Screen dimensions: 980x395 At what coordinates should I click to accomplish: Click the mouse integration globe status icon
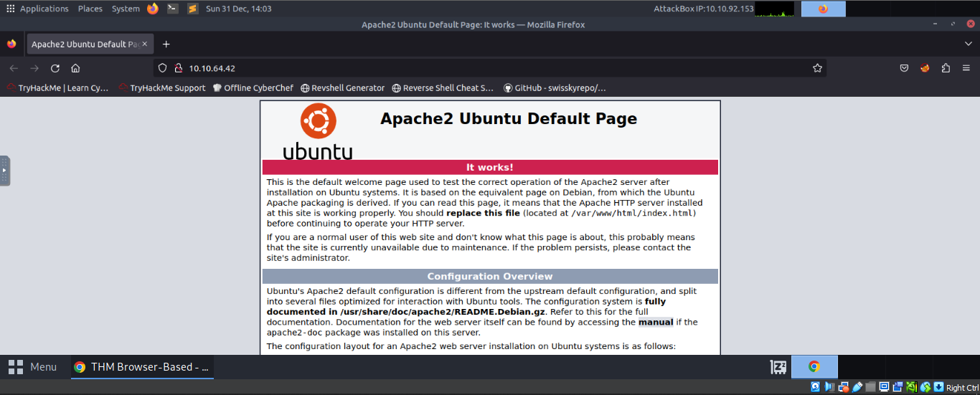pyautogui.click(x=925, y=387)
